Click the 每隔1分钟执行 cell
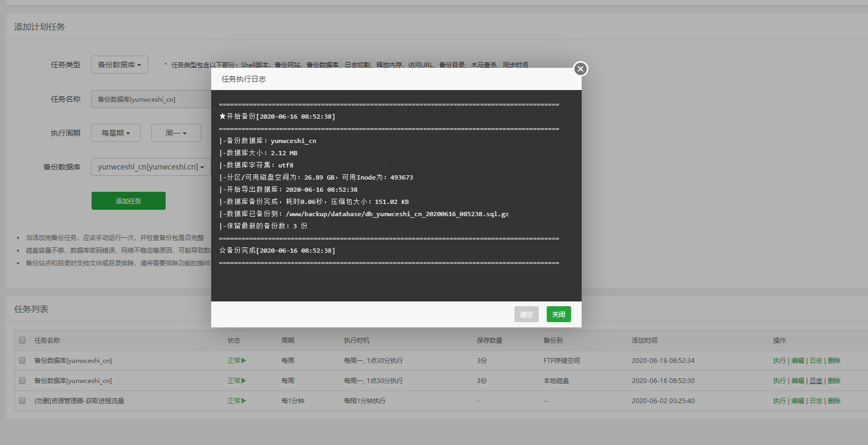Screen dimensions: 868x445 (x=365, y=401)
